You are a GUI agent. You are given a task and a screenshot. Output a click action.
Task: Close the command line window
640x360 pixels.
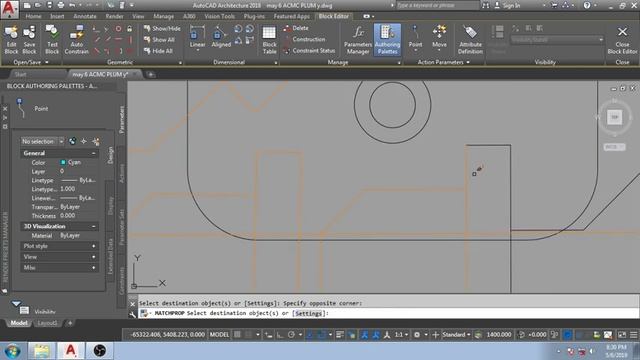pos(133,304)
